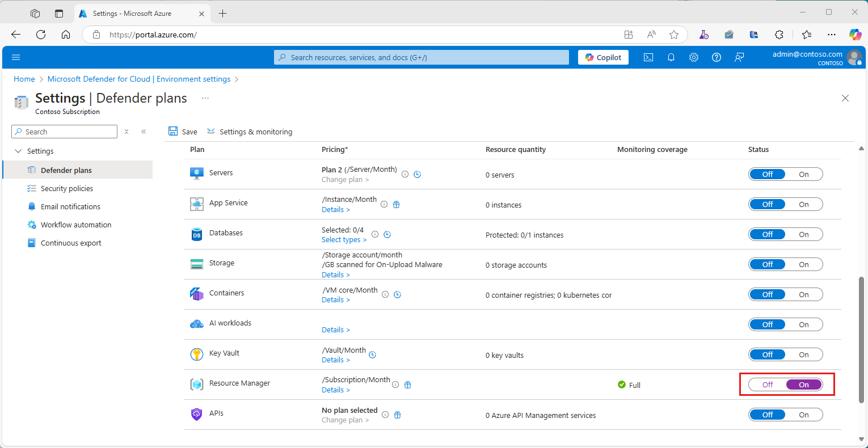The width and height of the screenshot is (868, 448).
Task: Switch the Containers plan status to On
Action: [804, 294]
